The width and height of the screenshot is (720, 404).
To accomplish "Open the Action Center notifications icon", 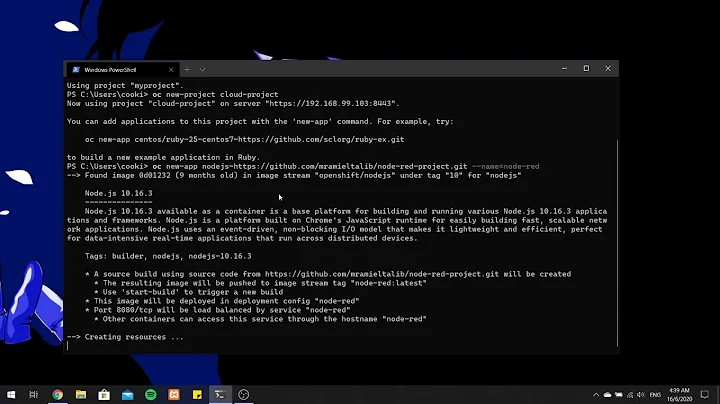I will pyautogui.click(x=705, y=395).
